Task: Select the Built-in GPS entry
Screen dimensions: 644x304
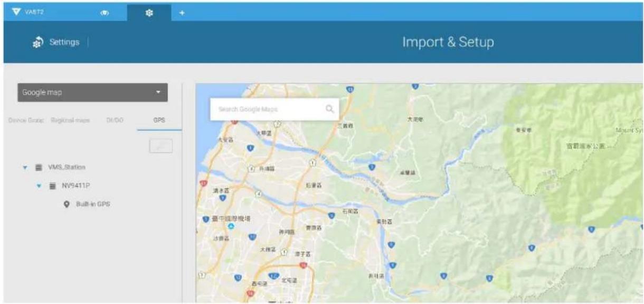Action: click(x=92, y=204)
